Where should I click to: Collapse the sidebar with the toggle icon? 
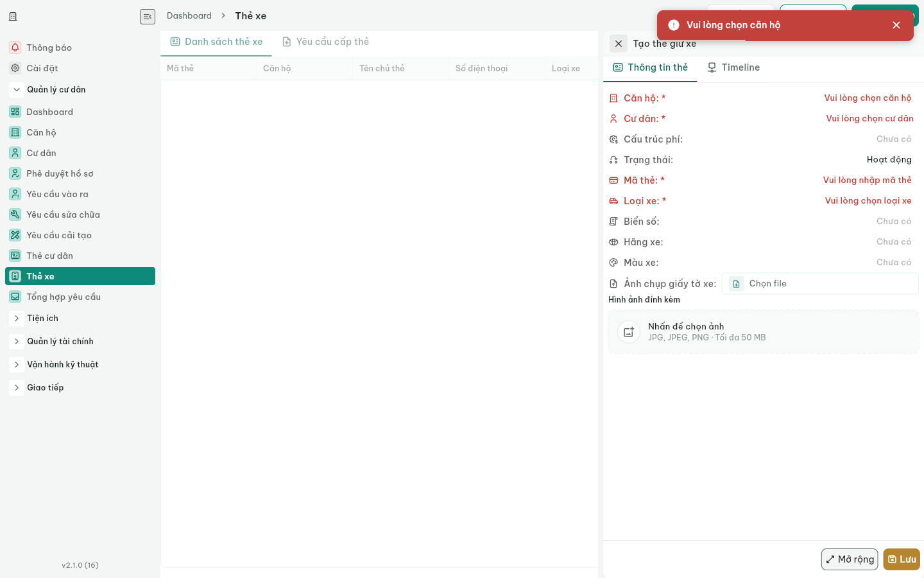pos(148,17)
